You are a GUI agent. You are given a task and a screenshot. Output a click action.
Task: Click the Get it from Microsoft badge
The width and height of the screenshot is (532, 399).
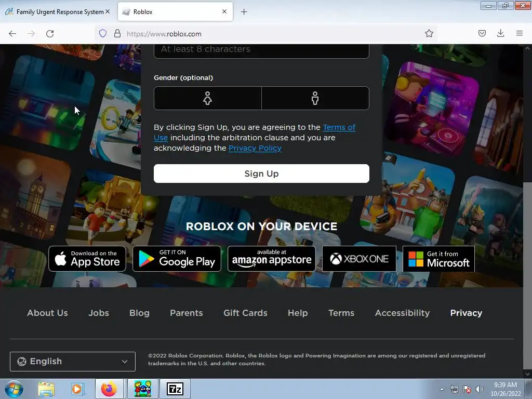point(438,259)
